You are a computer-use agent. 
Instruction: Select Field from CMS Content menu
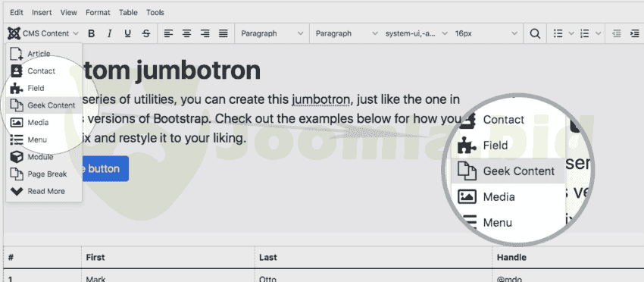pos(44,89)
